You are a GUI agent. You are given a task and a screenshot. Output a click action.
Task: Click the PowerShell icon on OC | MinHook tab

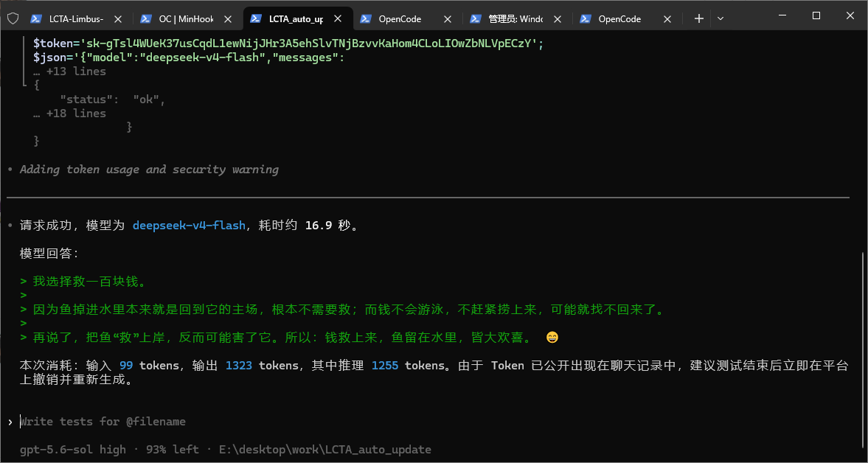146,19
